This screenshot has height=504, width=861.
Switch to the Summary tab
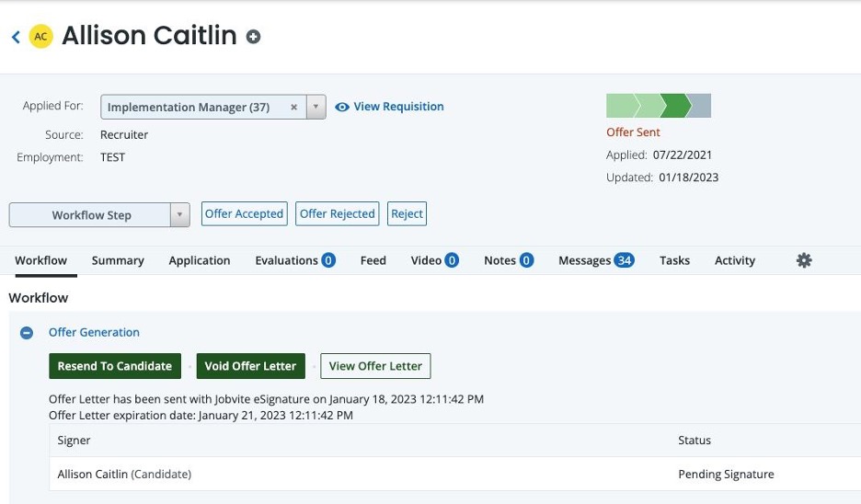(x=118, y=260)
